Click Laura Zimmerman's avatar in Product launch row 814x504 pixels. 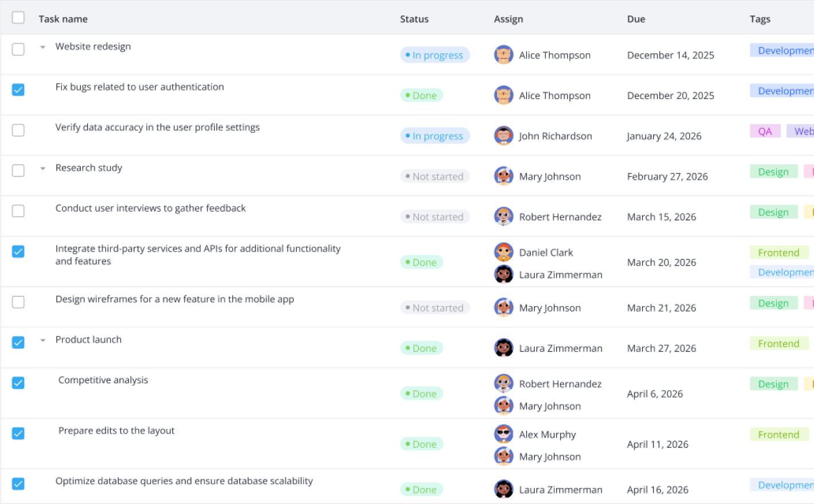[x=503, y=348]
